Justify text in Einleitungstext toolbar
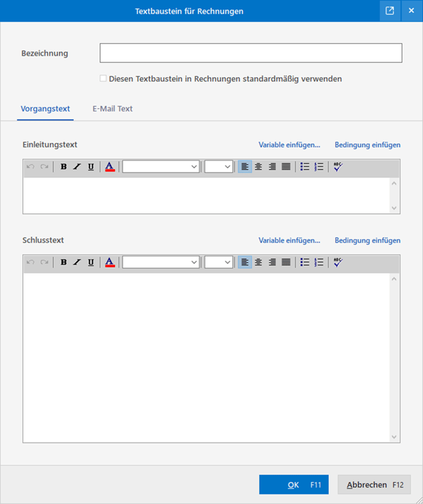The image size is (423, 504). 286,167
